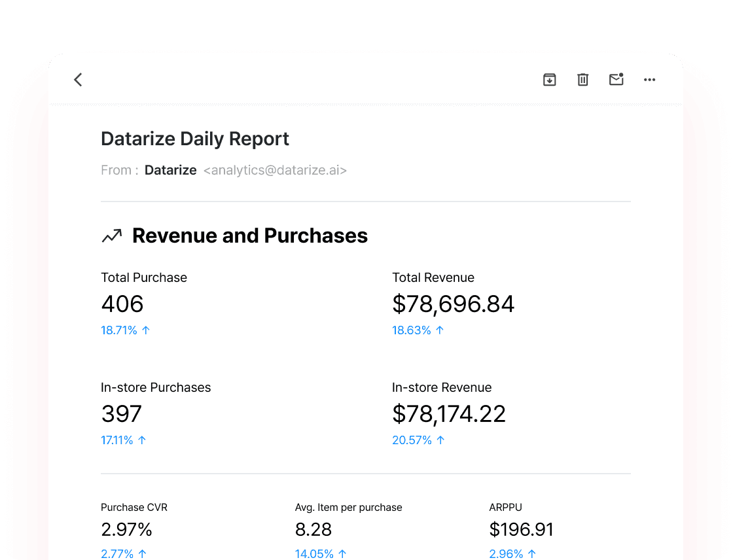
Task: Click the In-store Purchases value 397
Action: pos(121,413)
